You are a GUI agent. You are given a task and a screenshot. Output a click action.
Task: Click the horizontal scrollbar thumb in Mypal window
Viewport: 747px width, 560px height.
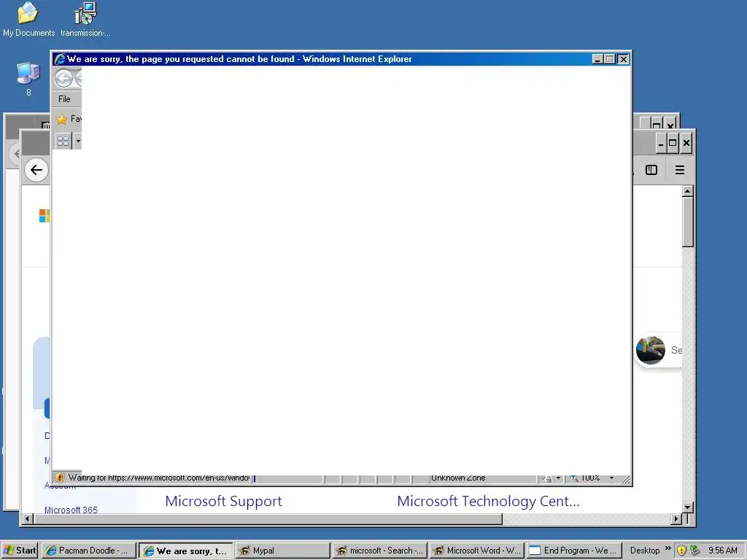268,519
